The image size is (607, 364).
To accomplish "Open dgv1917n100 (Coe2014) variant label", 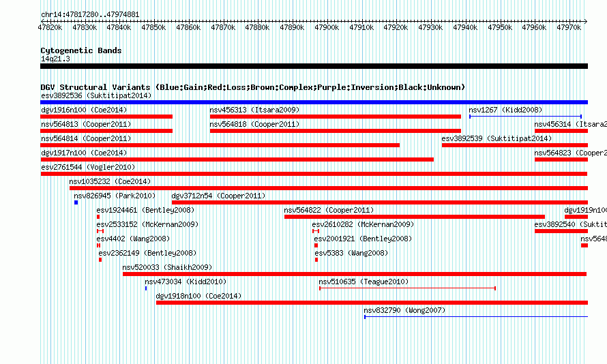I will tap(84, 153).
